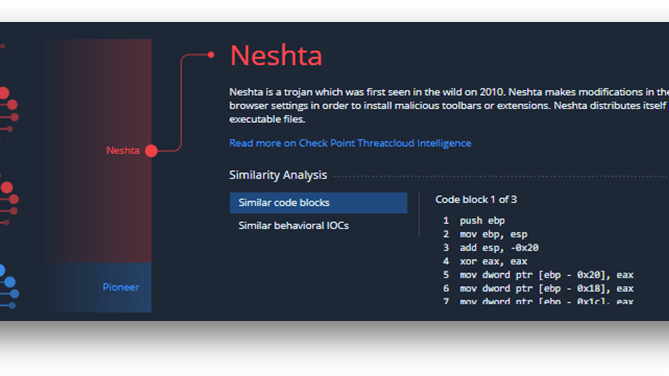Click line 6 mov dword ptr [ebp - 0x18]

coord(538,289)
